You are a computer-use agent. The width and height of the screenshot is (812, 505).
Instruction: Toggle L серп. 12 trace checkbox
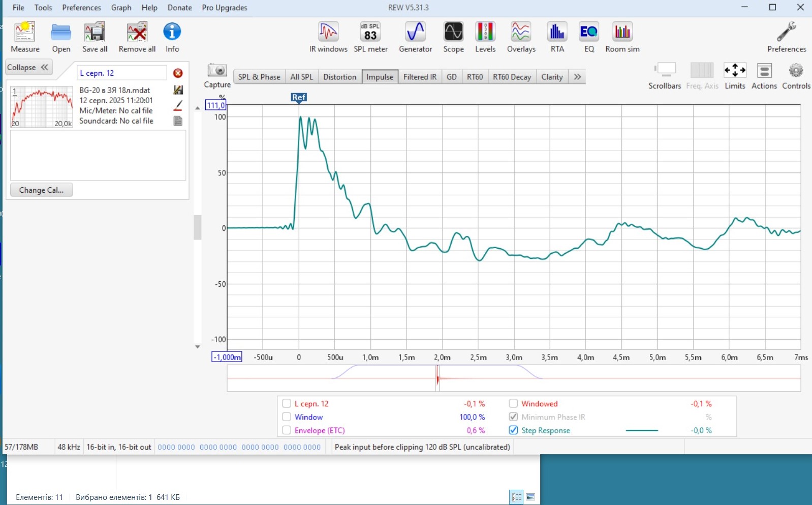coord(287,404)
